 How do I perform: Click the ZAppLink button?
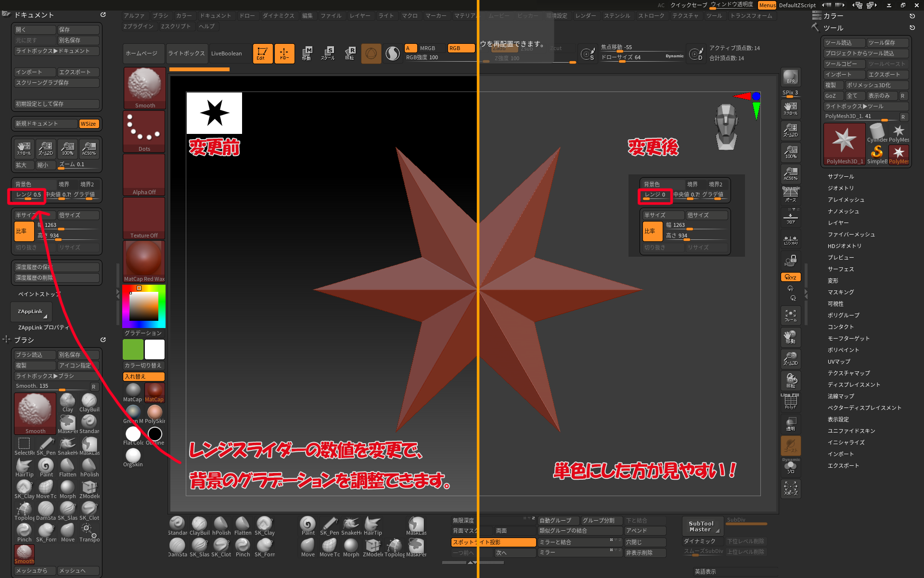point(30,312)
